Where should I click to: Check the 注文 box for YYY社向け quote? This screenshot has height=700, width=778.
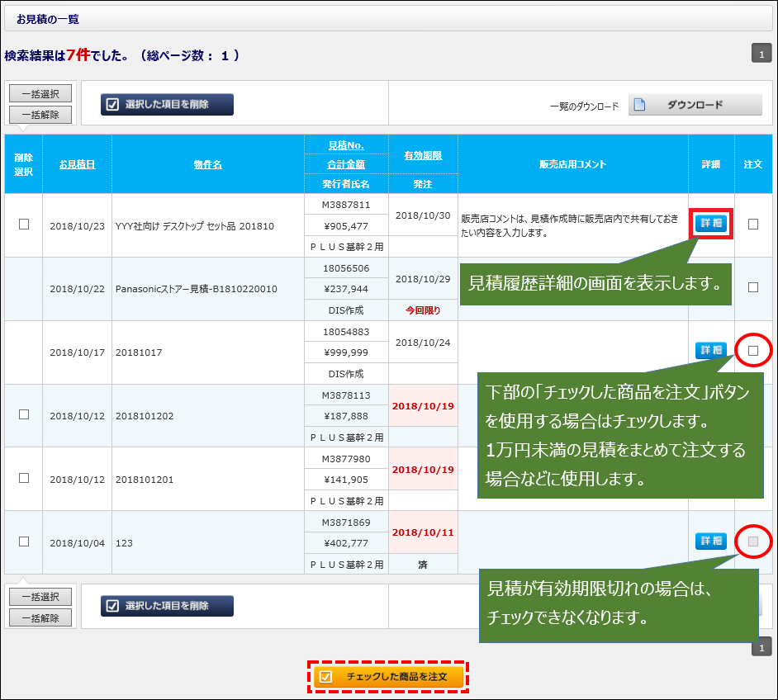click(753, 224)
